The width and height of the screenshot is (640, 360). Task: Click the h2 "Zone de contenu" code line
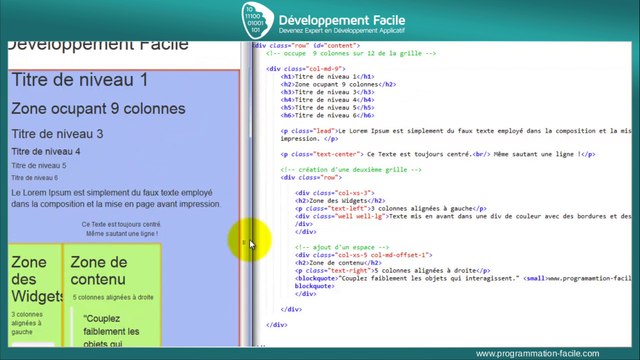(x=338, y=262)
